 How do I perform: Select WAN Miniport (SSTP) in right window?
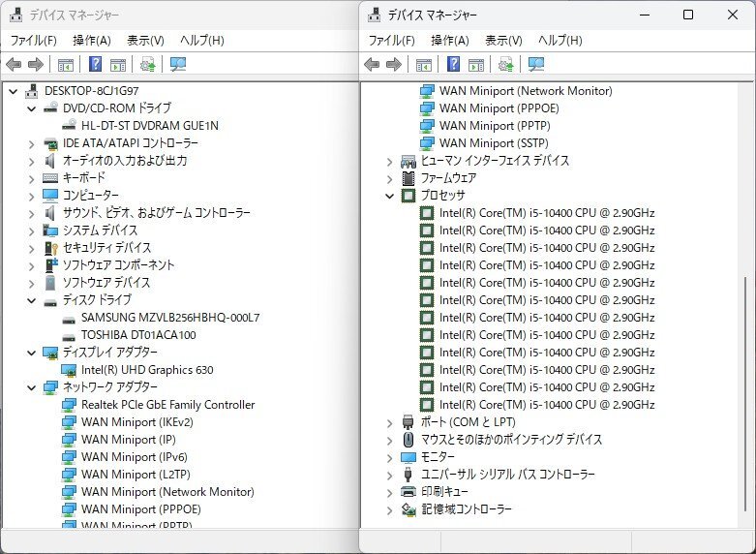coord(494,143)
